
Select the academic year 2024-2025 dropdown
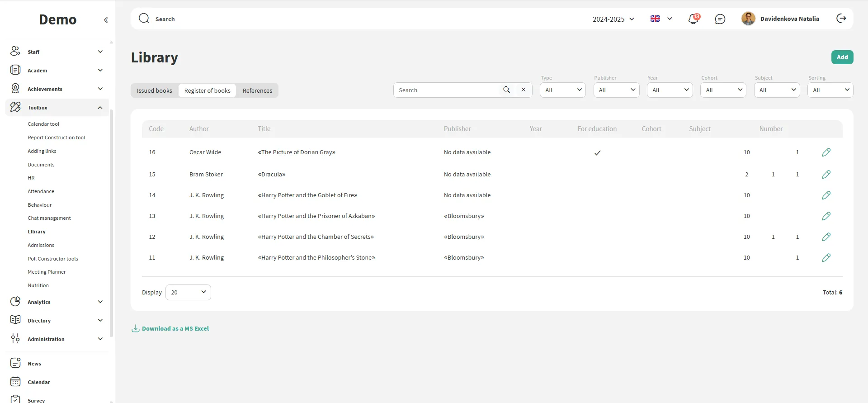(x=613, y=19)
